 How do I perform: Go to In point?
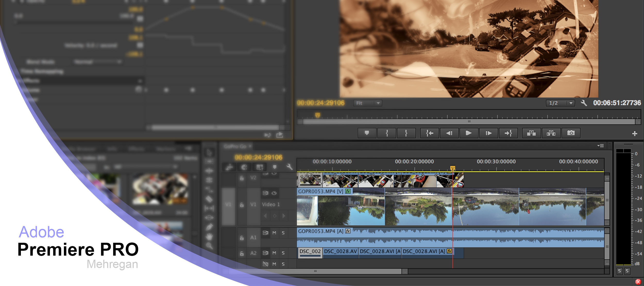429,133
